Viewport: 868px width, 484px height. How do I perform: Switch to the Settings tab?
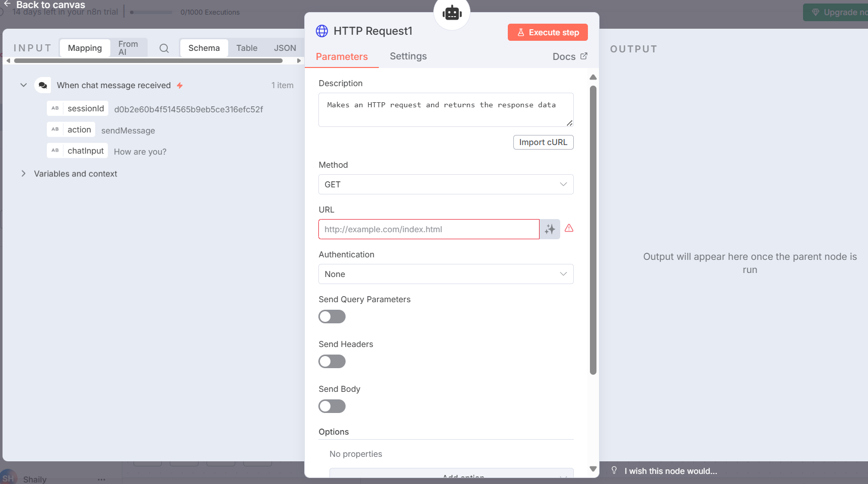tap(408, 56)
